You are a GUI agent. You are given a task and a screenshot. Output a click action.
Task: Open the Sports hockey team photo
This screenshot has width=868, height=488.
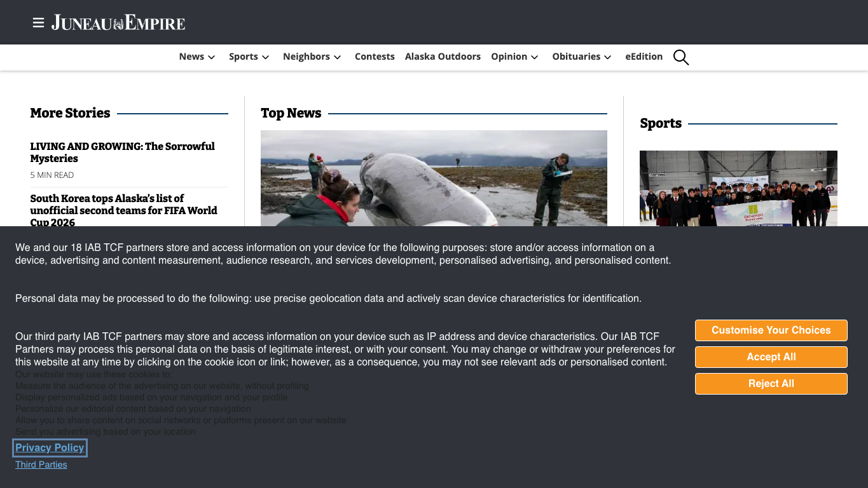tap(738, 189)
